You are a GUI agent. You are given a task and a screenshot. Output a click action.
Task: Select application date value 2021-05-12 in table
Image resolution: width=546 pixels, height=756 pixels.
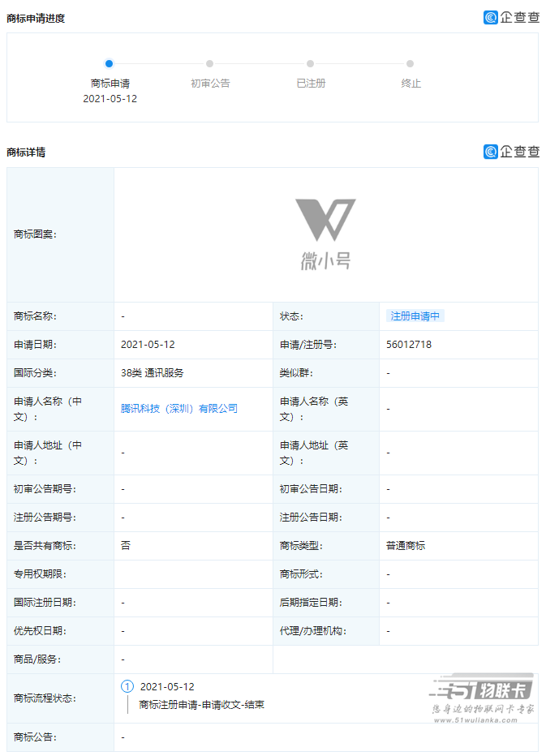(x=148, y=345)
